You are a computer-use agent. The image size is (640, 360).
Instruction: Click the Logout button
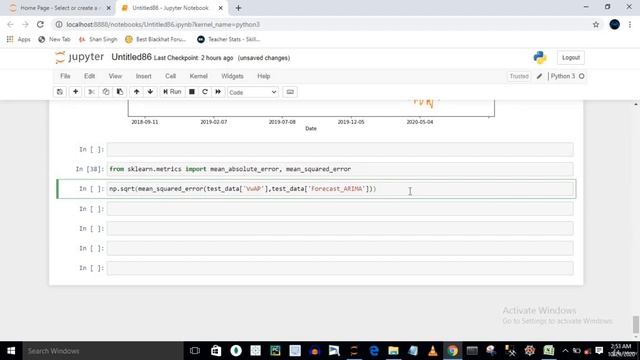click(571, 58)
